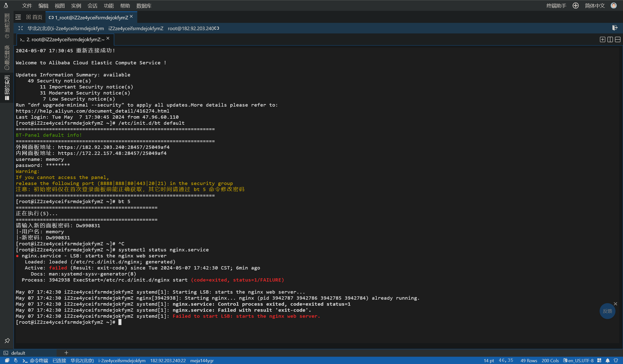Dismiss the 反馈 floating button with X

[615, 304]
